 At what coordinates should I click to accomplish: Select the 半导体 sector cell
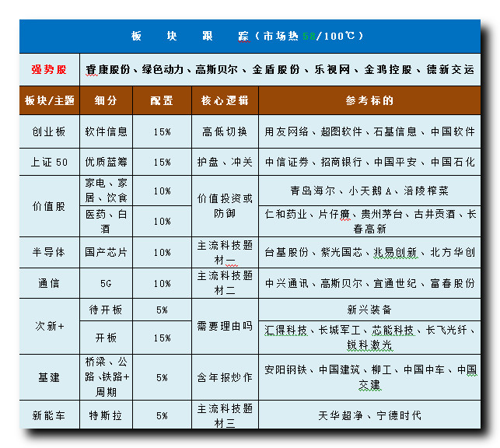click(48, 253)
